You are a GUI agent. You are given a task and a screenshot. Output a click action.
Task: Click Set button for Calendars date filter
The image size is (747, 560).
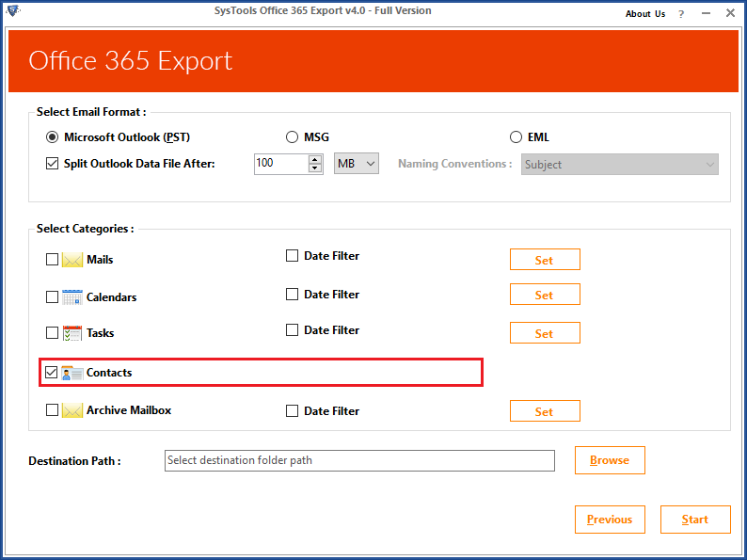[545, 295]
